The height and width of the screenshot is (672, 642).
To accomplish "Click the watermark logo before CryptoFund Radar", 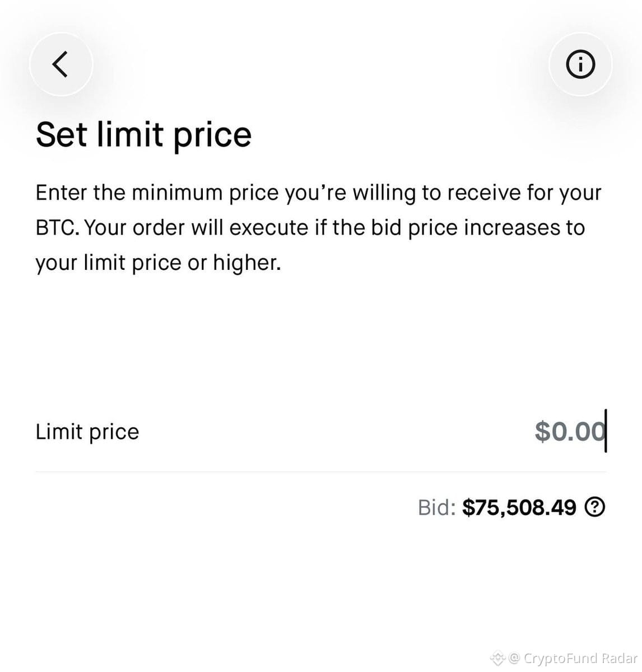I will (498, 658).
